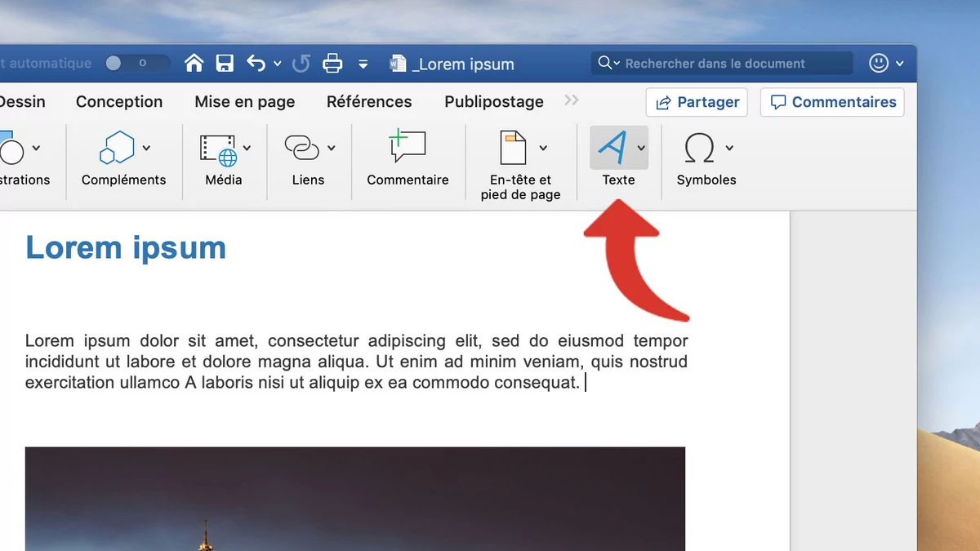Image resolution: width=980 pixels, height=551 pixels.
Task: Switch to the Dessin tab
Action: click(x=22, y=102)
